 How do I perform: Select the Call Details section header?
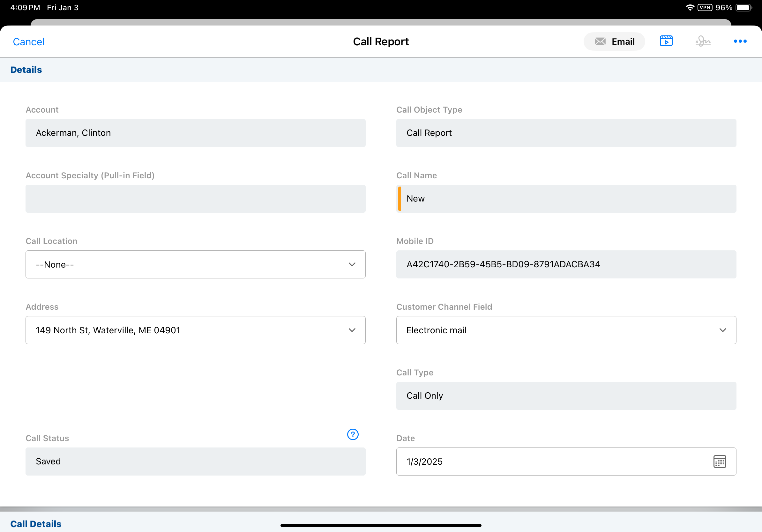pos(36,524)
